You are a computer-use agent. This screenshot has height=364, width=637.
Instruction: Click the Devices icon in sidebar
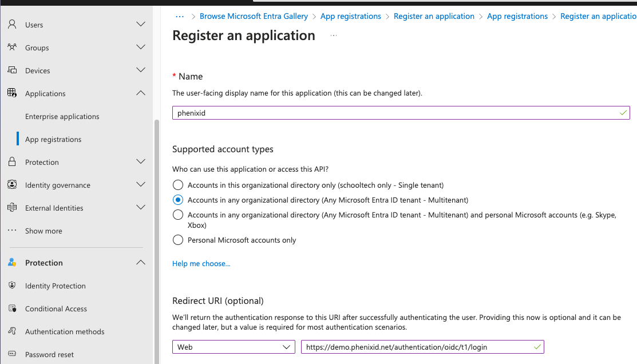(12, 70)
